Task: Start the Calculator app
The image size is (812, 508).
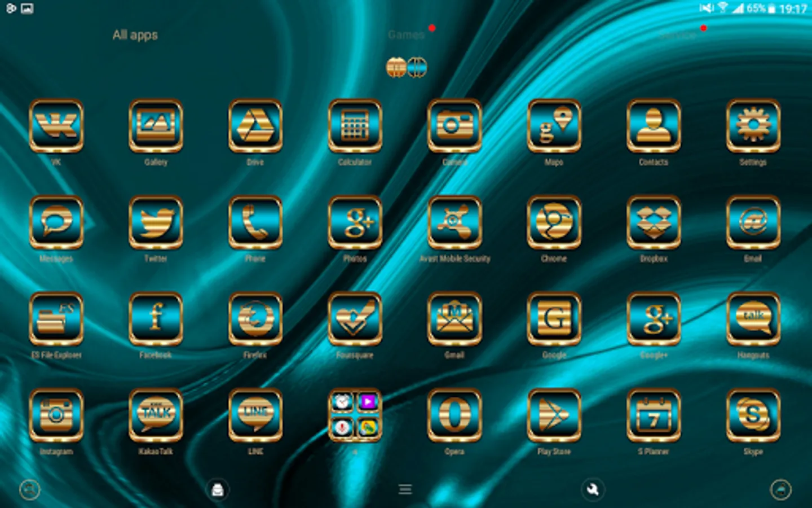Action: [x=355, y=126]
